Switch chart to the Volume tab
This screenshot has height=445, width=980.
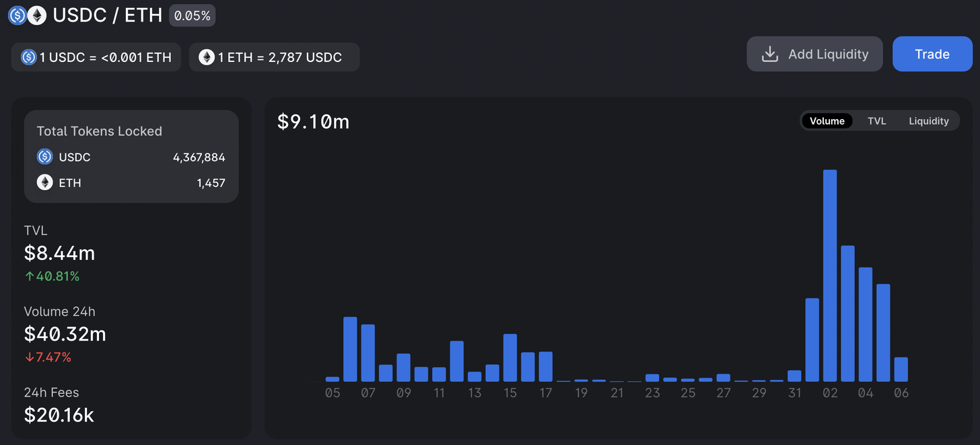click(827, 121)
